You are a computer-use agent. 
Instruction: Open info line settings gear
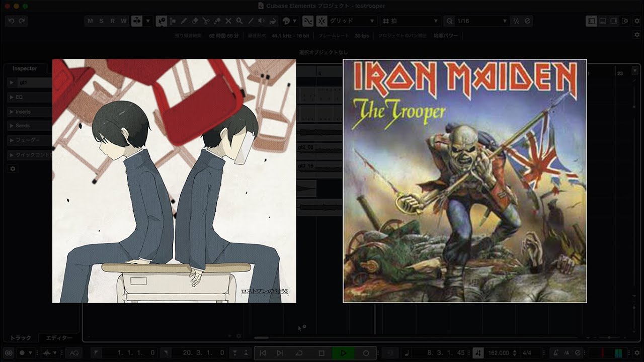pos(636,35)
